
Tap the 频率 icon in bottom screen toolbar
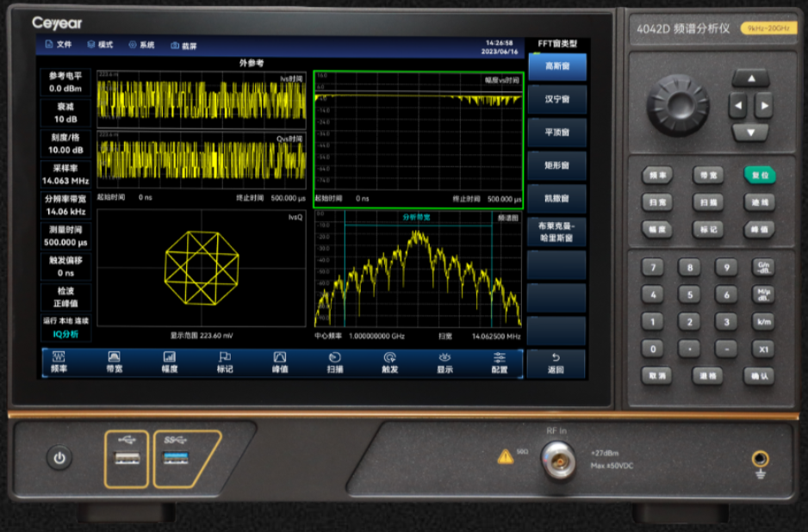(59, 357)
